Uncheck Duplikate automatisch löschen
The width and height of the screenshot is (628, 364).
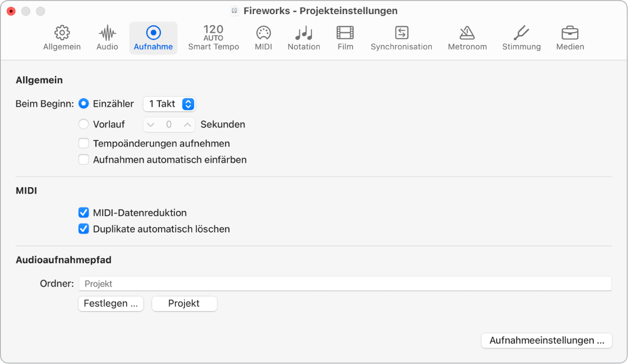(x=84, y=229)
